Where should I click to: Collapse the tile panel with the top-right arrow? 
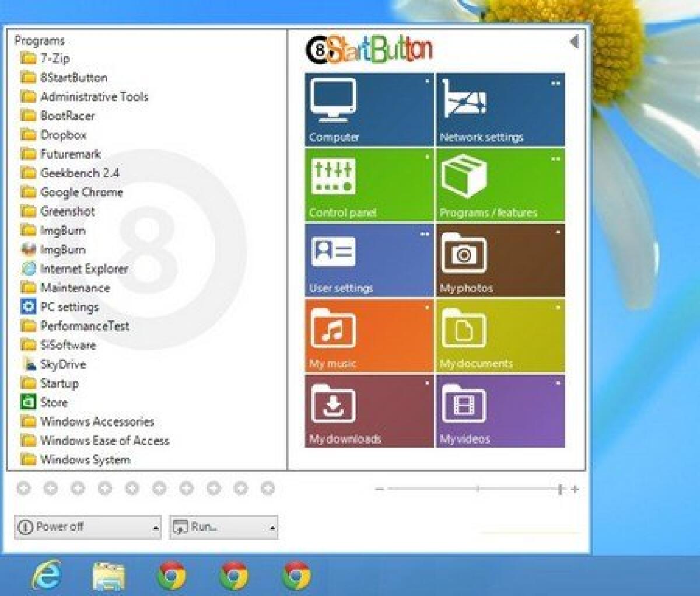(574, 41)
